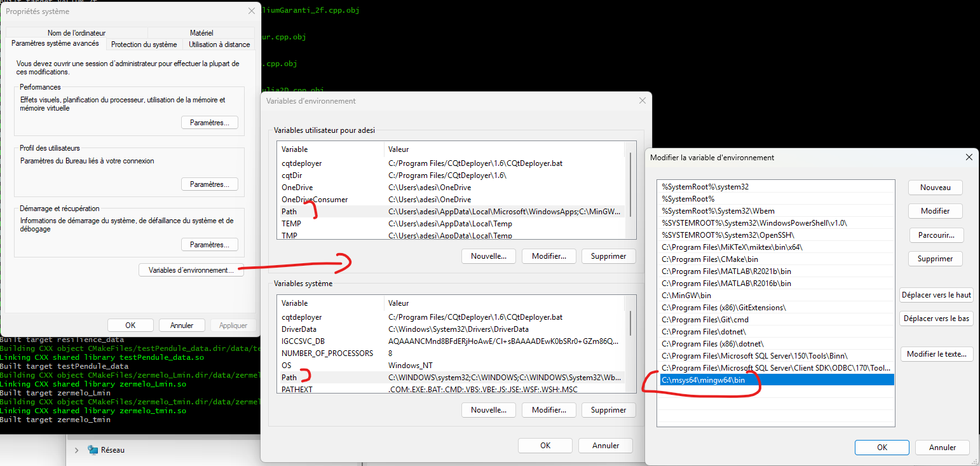This screenshot has height=466, width=980.
Task: Click "Nouveau" in the edit variable dialog
Action: coord(935,187)
